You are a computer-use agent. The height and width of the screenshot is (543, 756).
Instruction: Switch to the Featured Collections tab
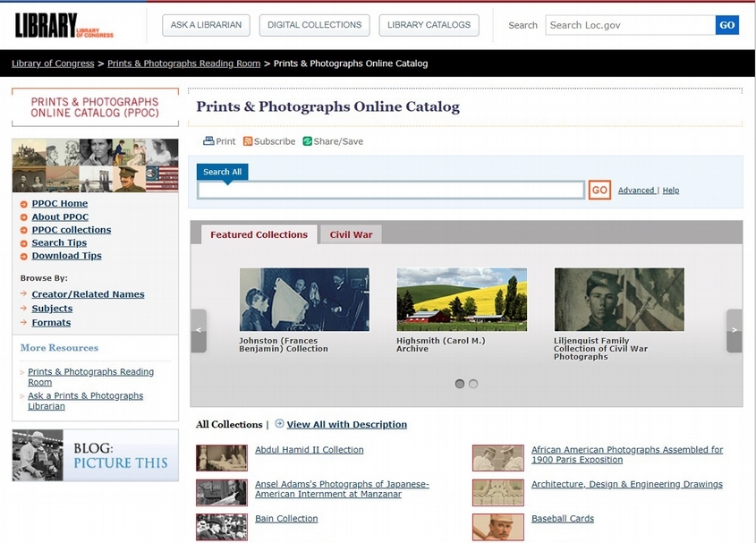point(259,235)
